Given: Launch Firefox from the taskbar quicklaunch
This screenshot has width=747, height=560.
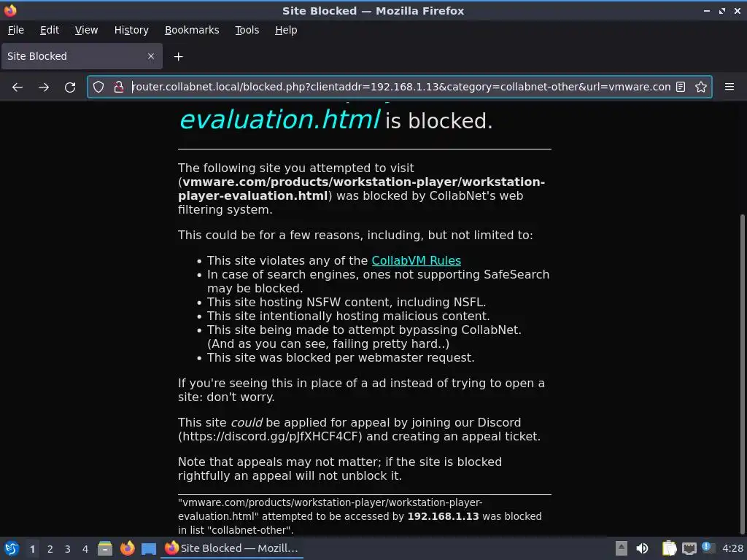Looking at the screenshot, I should point(127,548).
